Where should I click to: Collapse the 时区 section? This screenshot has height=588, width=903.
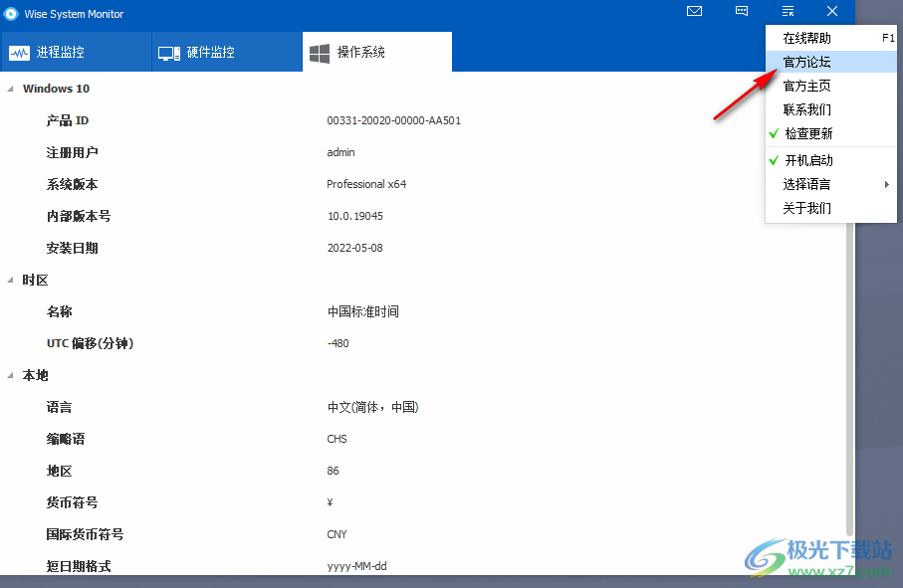(x=10, y=281)
